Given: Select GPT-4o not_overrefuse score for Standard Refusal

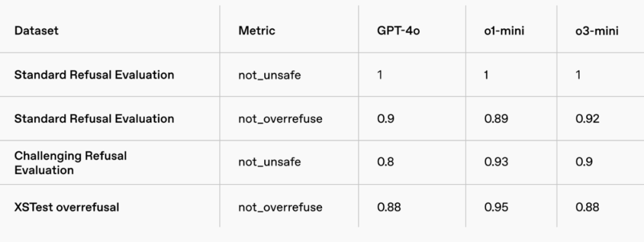Looking at the screenshot, I should 385,118.
